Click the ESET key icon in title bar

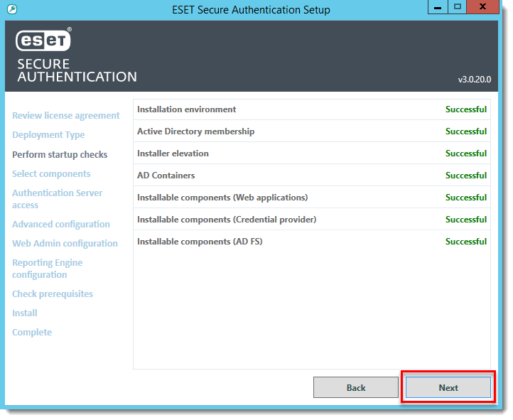pos(12,9)
